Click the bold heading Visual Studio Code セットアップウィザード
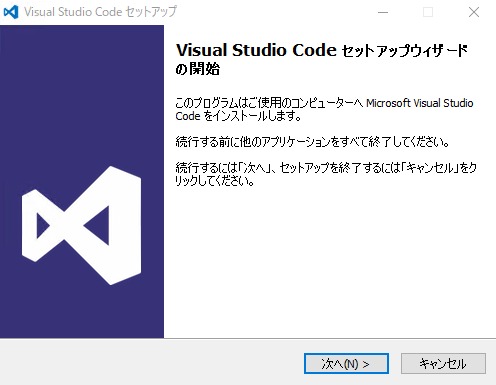The width and height of the screenshot is (496, 385). (322, 50)
